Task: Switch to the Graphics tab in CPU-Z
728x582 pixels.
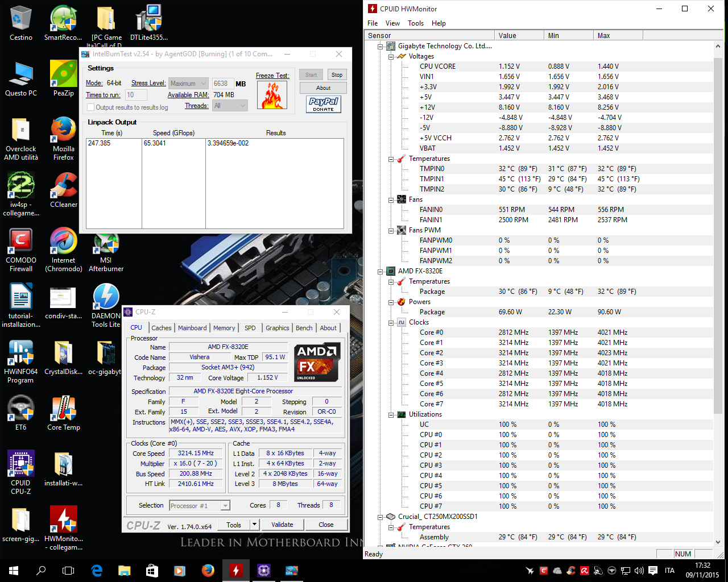Action: pyautogui.click(x=278, y=328)
